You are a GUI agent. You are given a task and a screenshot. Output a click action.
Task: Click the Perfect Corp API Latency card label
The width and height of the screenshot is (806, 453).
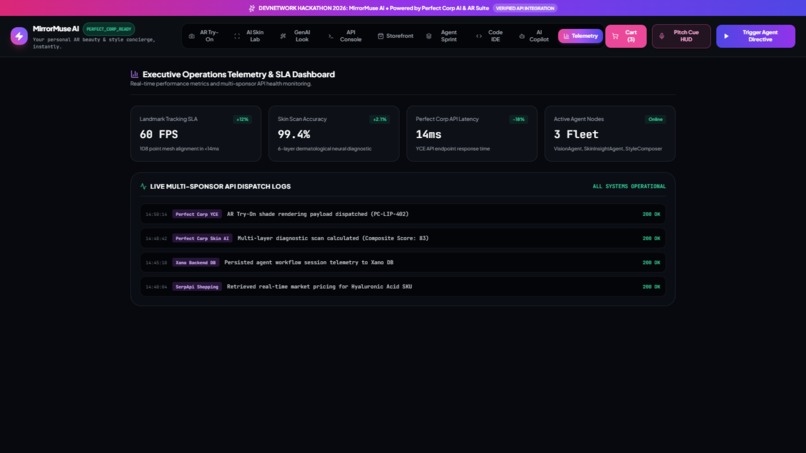pos(447,119)
